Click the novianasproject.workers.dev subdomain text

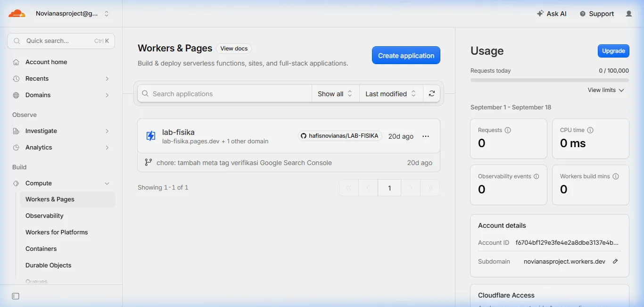click(564, 261)
